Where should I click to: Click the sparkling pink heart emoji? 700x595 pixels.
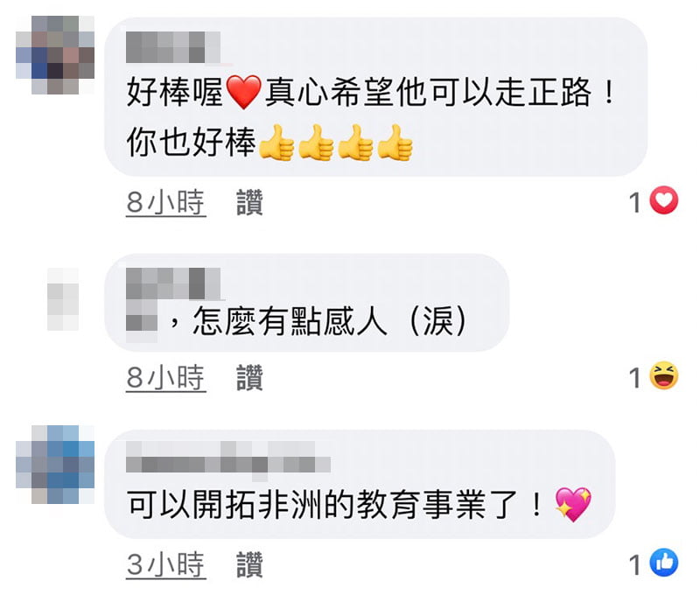click(x=573, y=504)
